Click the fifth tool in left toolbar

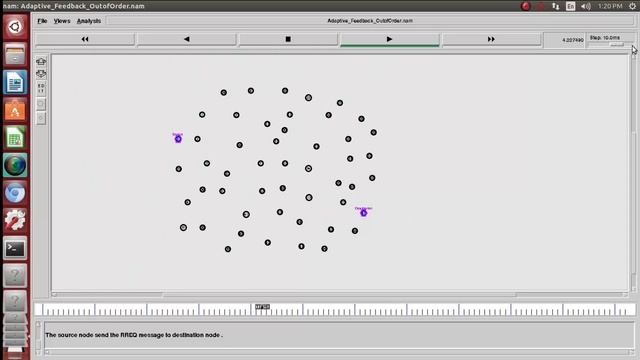[x=41, y=118]
